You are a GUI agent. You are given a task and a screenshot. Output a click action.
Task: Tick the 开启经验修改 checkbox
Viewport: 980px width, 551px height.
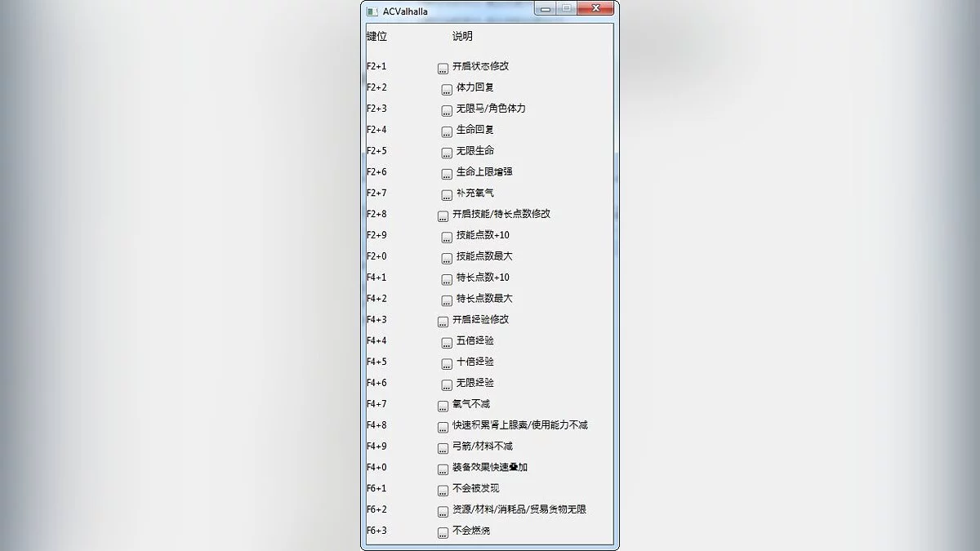tap(443, 322)
